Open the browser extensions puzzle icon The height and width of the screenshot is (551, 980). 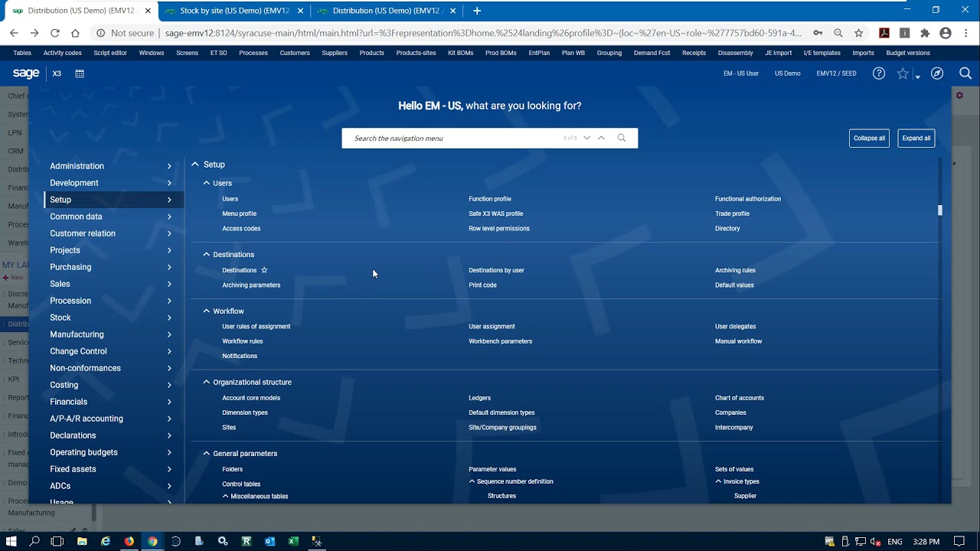point(925,33)
